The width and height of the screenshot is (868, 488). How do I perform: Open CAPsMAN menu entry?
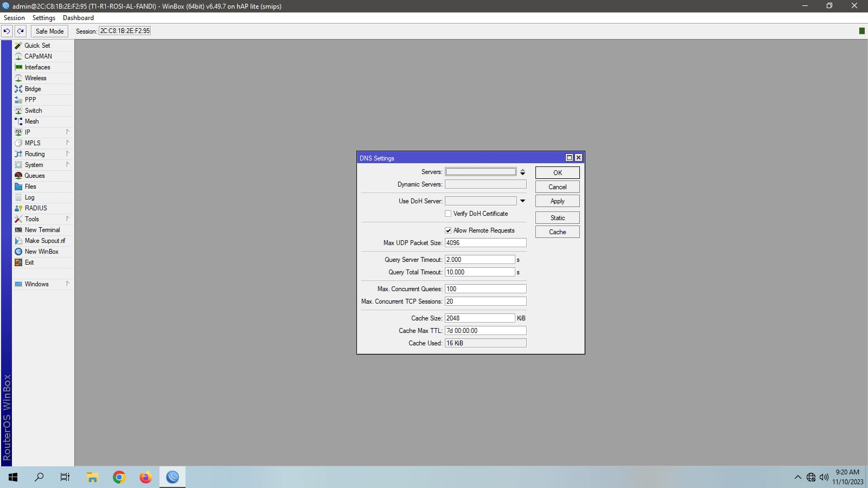[x=43, y=56]
